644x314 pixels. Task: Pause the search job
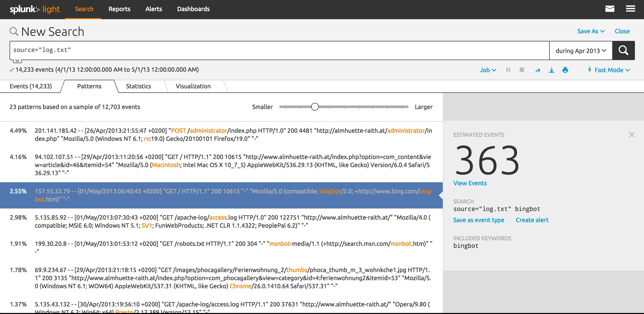(x=508, y=70)
